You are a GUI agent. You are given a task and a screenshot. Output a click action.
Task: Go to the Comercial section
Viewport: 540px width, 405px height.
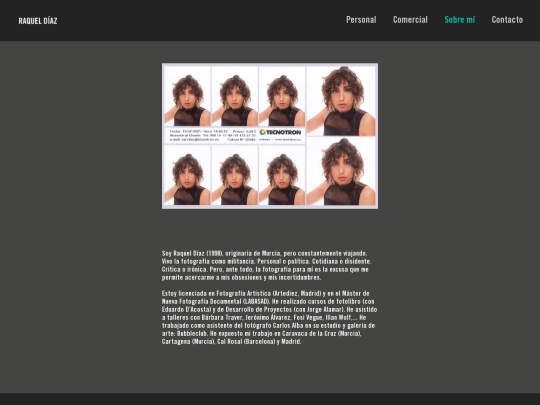pos(410,20)
